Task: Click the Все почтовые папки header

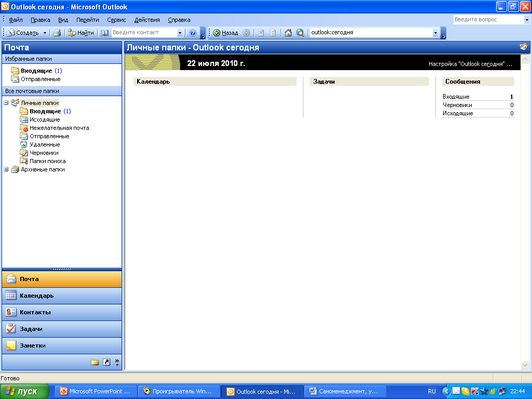Action: pyautogui.click(x=62, y=91)
